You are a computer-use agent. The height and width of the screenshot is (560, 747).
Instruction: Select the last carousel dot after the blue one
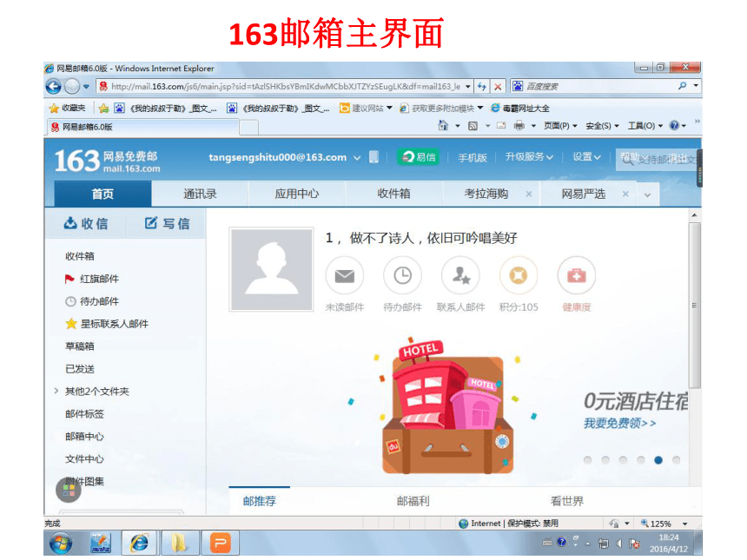676,460
